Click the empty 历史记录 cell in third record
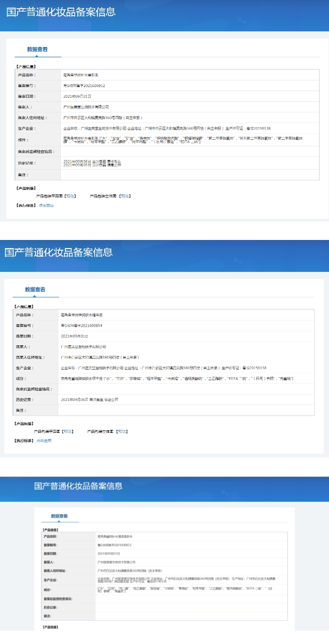Image resolution: width=329 pixels, height=644 pixels. [x=191, y=607]
